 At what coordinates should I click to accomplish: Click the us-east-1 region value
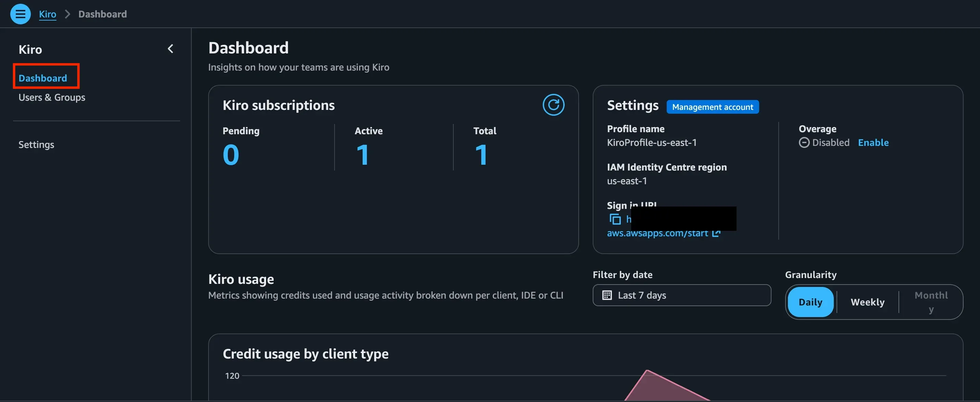tap(627, 181)
